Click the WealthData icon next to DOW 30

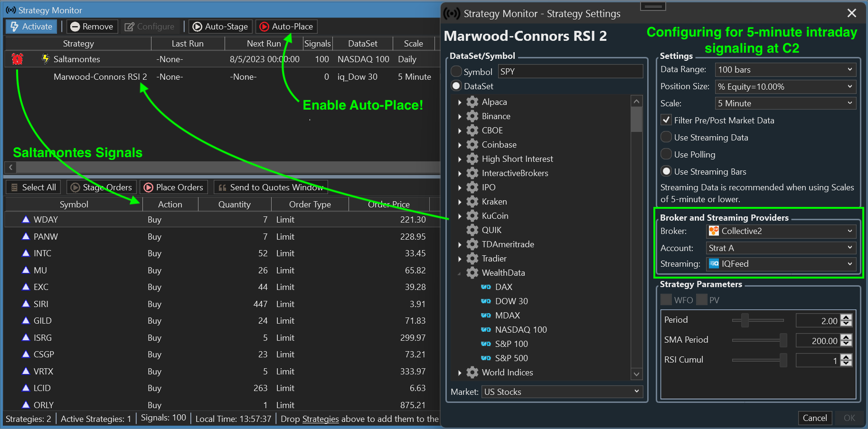tap(486, 301)
